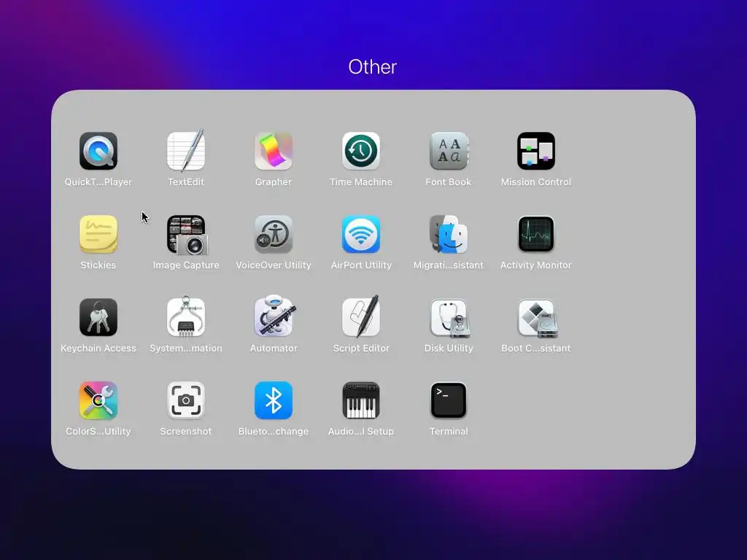This screenshot has width=747, height=560.
Task: Open the Grapher app icon
Action: point(274,151)
